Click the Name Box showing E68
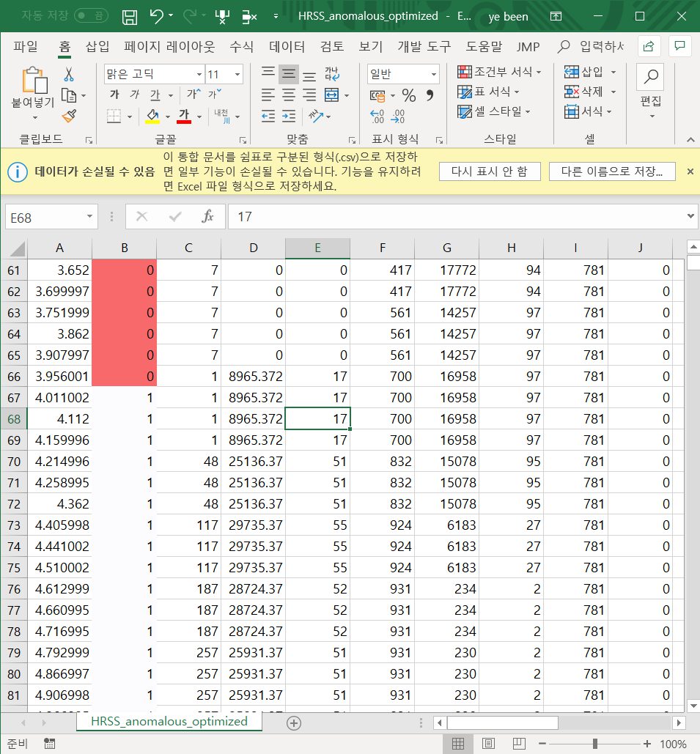The height and width of the screenshot is (754, 700). tap(45, 218)
